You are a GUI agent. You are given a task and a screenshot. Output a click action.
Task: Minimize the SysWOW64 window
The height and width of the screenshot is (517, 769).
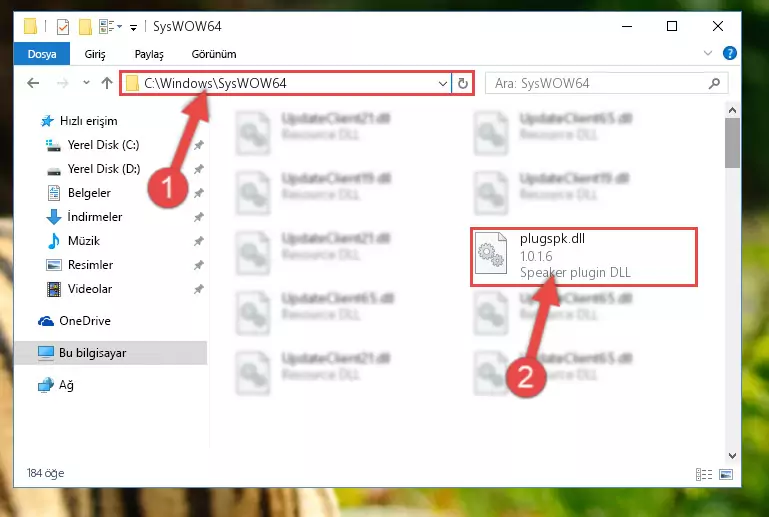(x=627, y=26)
